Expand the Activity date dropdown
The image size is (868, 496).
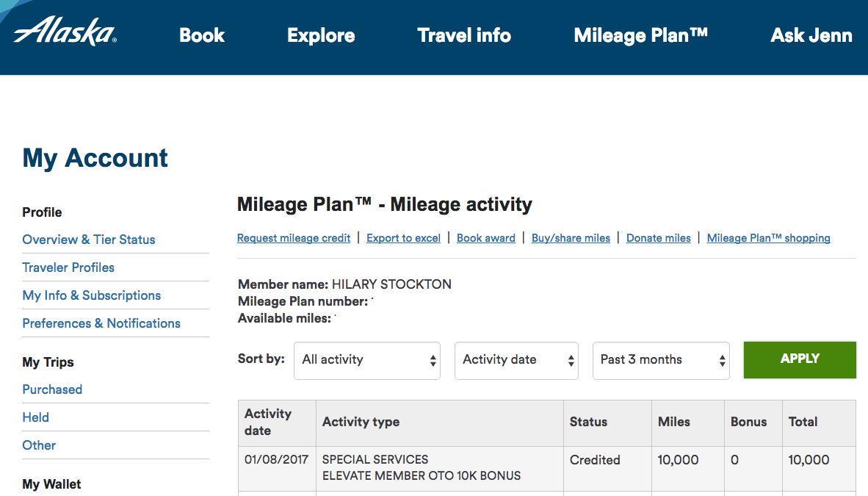[516, 360]
